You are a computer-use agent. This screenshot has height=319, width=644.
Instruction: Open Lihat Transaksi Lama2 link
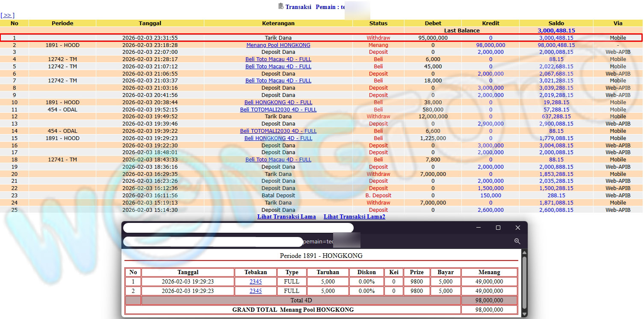click(x=354, y=217)
